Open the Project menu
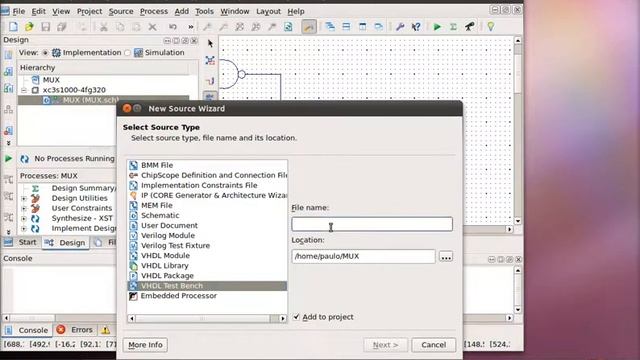The image size is (640, 360). (89, 11)
